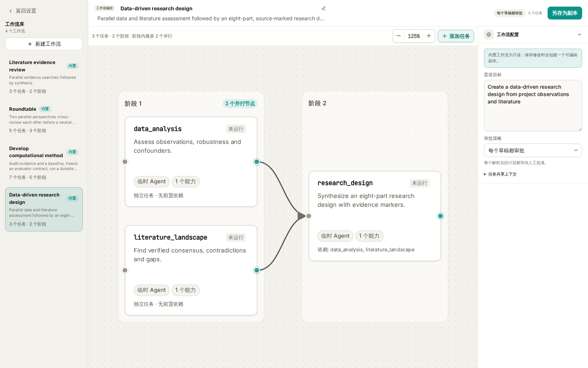The width and height of the screenshot is (588, 368).
Task: Open the data_analysis task card
Action: pyautogui.click(x=191, y=162)
